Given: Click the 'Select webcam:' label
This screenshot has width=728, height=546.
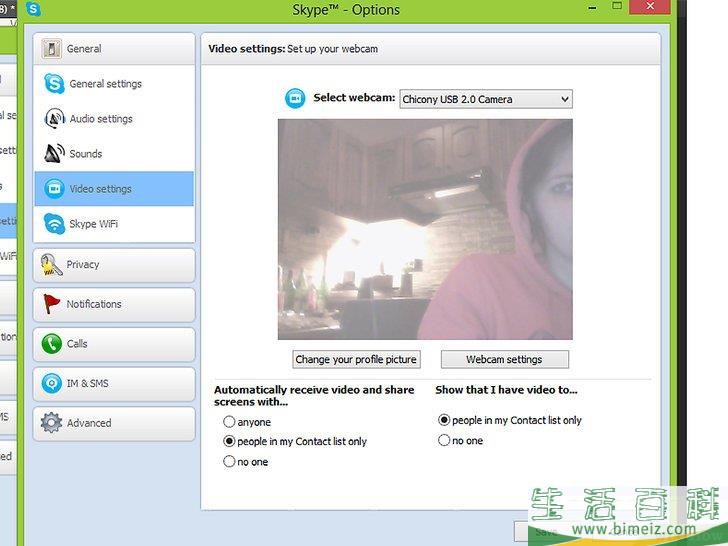Looking at the screenshot, I should 354,98.
